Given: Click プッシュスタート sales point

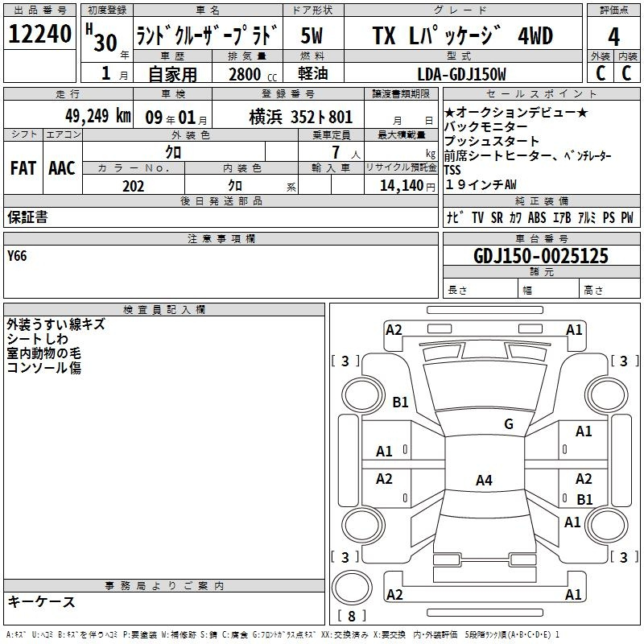Looking at the screenshot, I should 492,142.
